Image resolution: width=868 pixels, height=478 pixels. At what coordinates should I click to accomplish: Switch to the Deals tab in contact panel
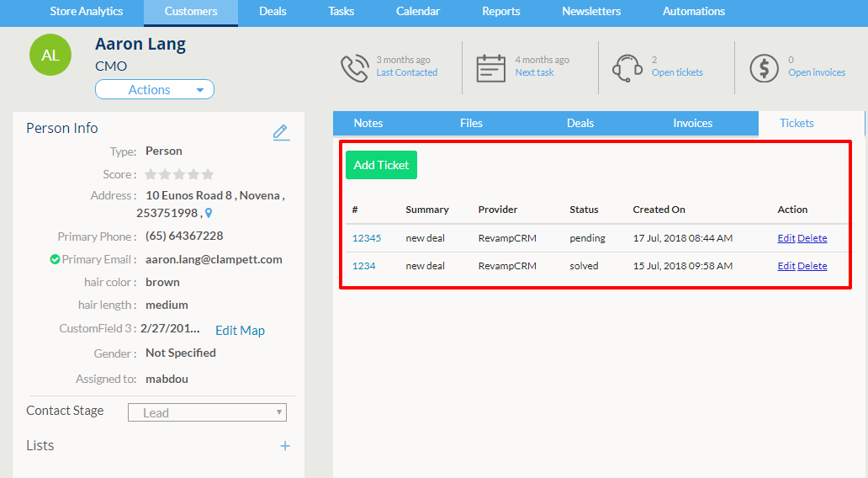click(580, 123)
